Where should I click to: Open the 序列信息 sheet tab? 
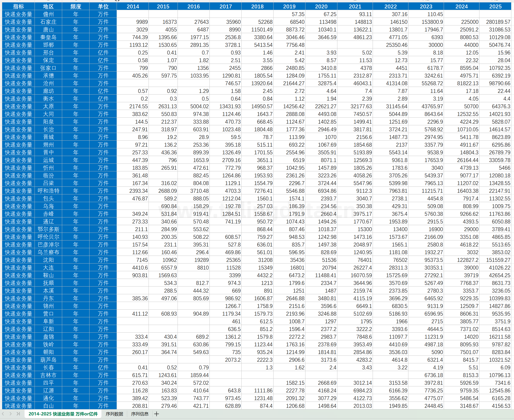[x=140, y=414]
